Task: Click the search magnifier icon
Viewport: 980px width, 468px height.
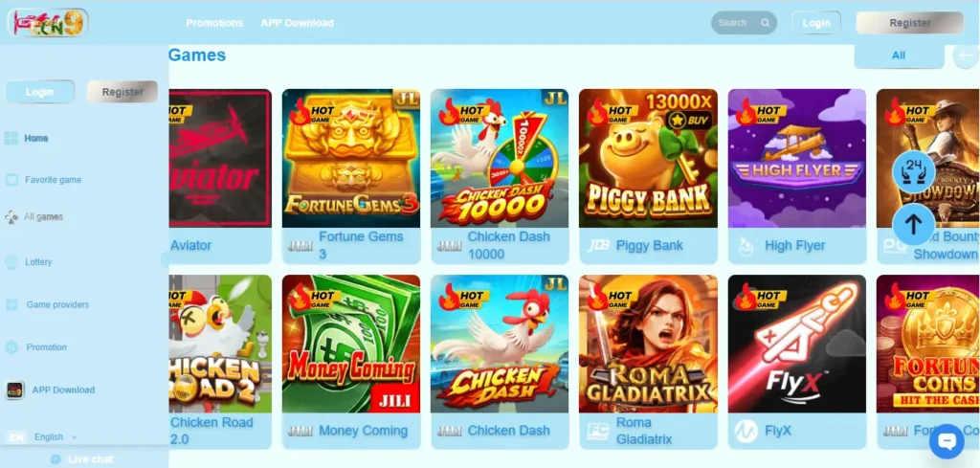Action: point(765,23)
